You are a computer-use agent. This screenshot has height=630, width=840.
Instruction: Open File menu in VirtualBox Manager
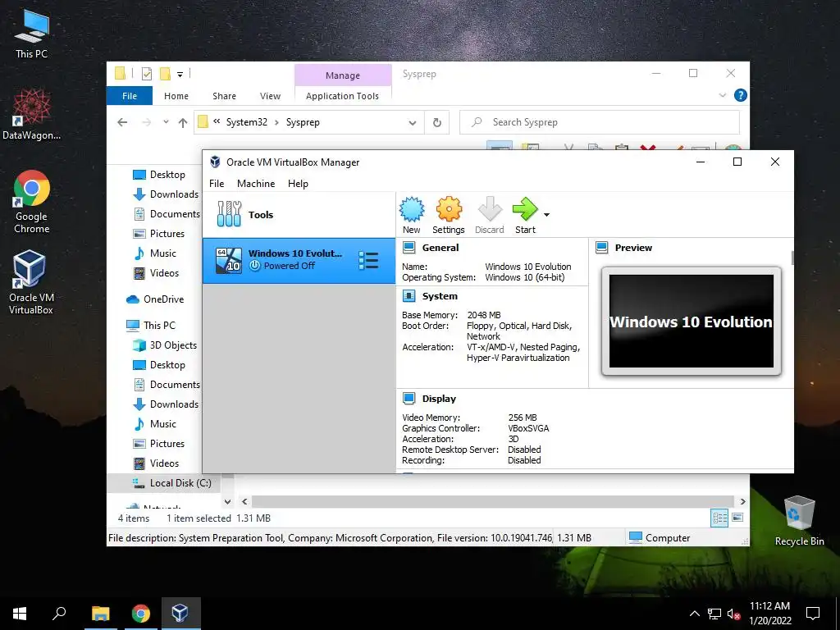(217, 183)
